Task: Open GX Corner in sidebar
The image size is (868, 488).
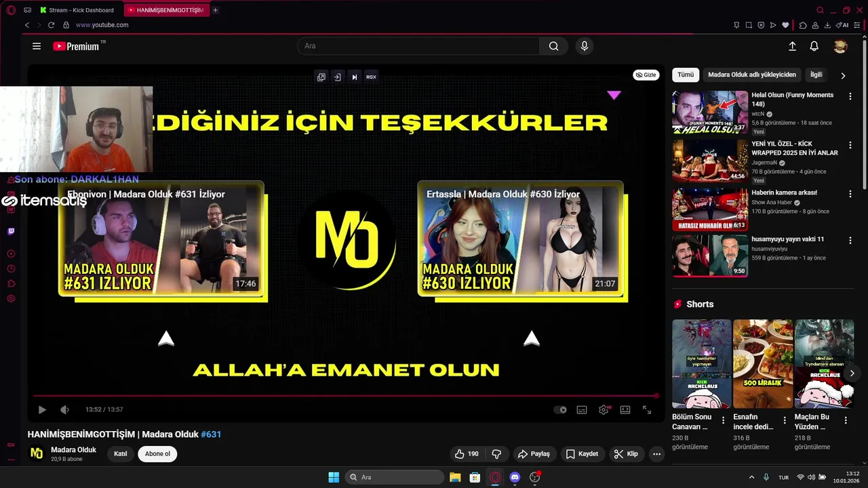Action: 11,445
